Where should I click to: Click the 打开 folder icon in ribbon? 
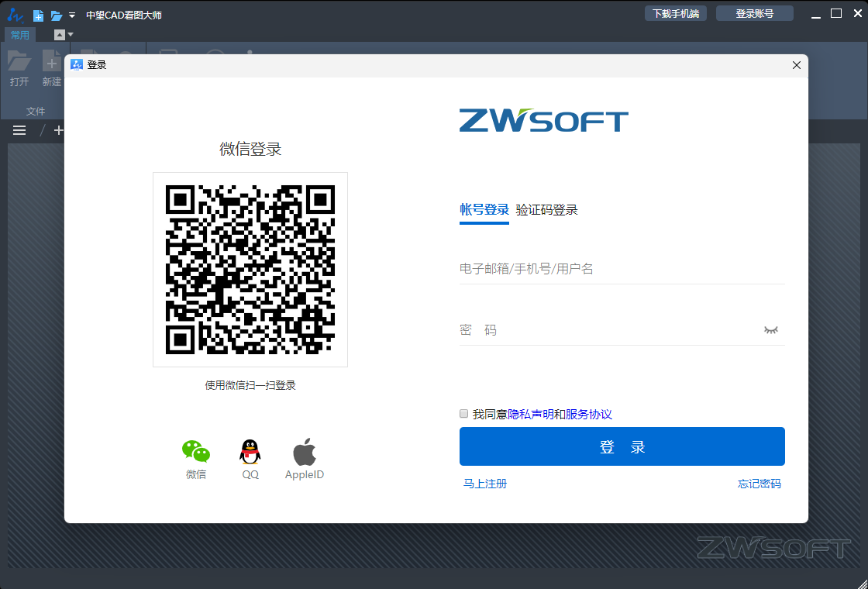19,61
